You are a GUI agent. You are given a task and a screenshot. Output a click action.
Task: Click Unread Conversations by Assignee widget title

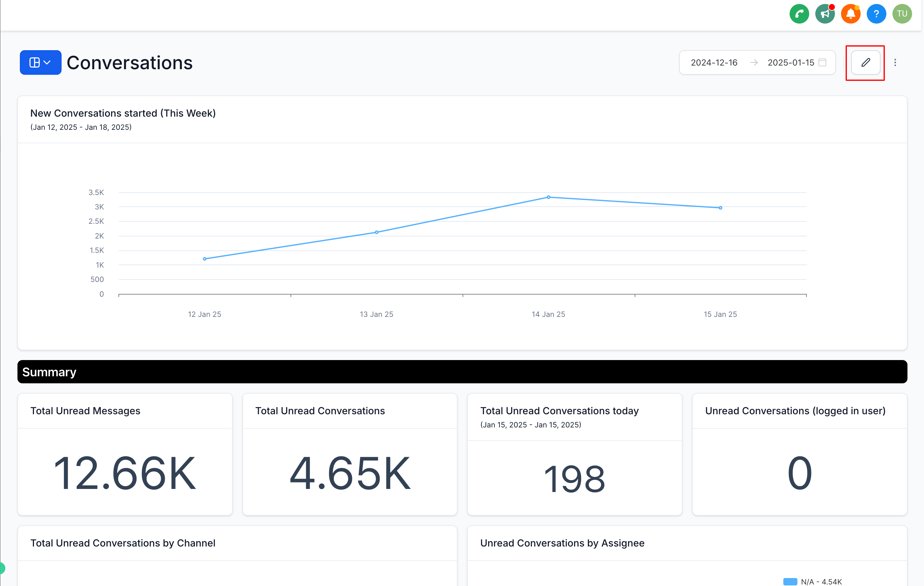562,543
